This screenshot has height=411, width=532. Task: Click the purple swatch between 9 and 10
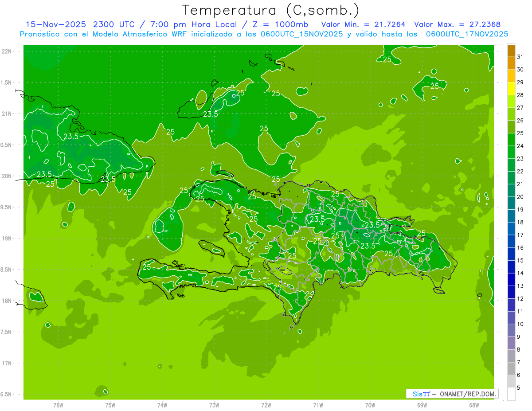click(x=511, y=330)
